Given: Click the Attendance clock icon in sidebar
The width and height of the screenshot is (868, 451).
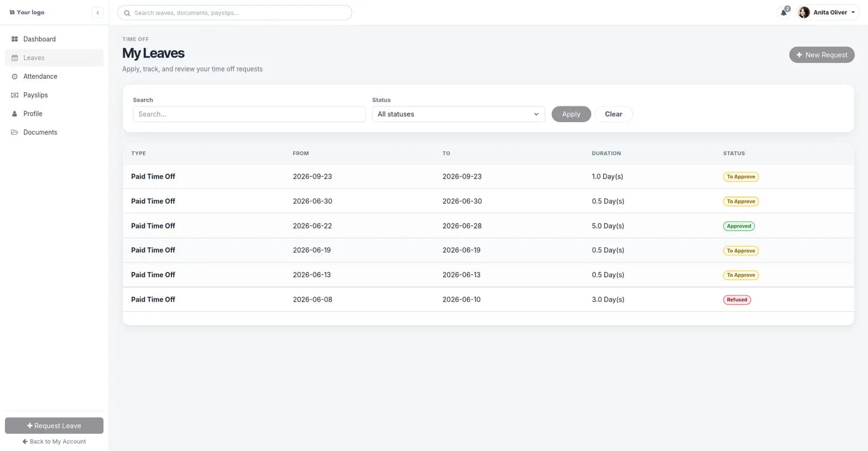Looking at the screenshot, I should pyautogui.click(x=15, y=77).
